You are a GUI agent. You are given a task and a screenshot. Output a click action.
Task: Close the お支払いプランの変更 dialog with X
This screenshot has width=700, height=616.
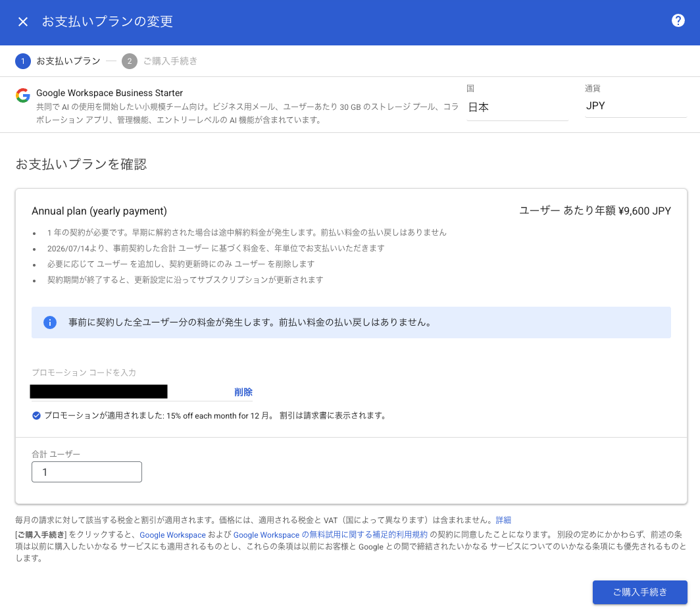[x=23, y=22]
